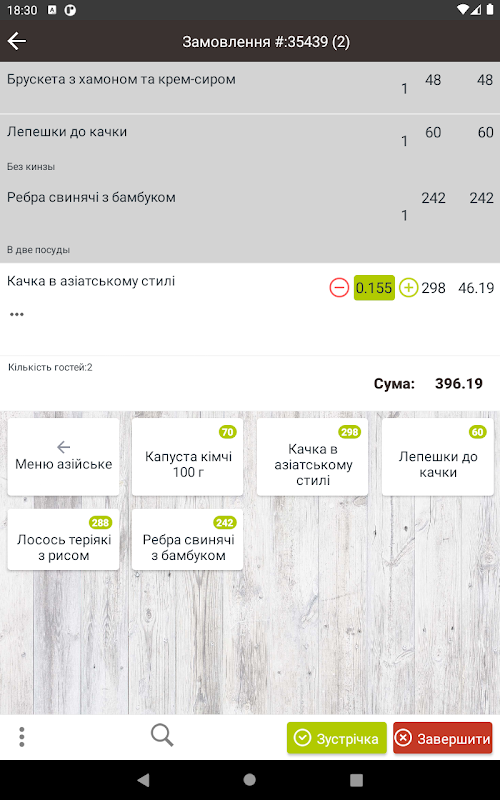The image size is (500, 800).
Task: Tap the Wi-Fi icon in status bar
Action: pos(463,9)
